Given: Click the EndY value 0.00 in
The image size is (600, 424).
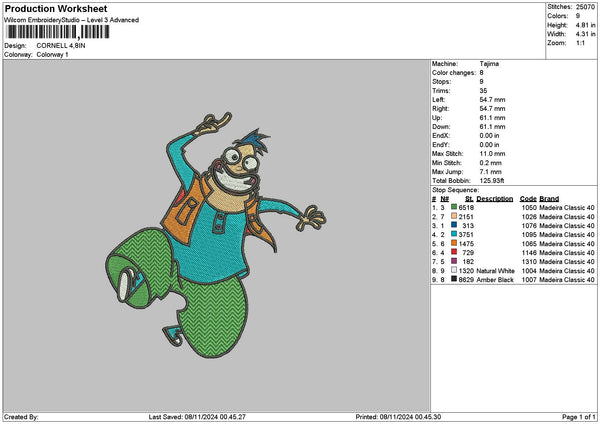Looking at the screenshot, I should pyautogui.click(x=489, y=145).
